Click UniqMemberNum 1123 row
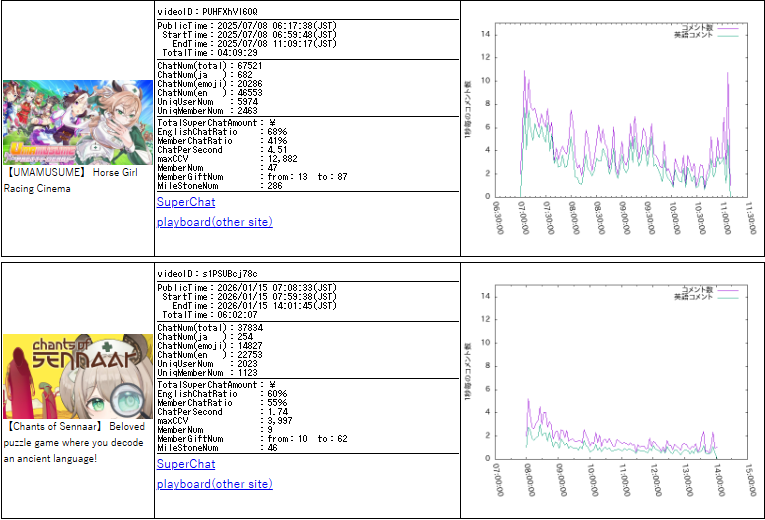 coord(207,373)
